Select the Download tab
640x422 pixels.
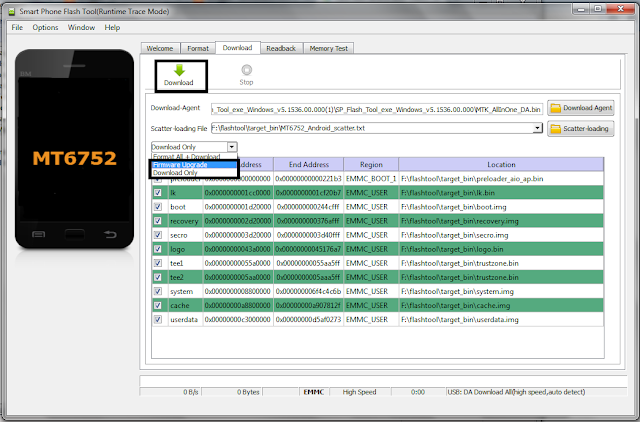coord(238,48)
